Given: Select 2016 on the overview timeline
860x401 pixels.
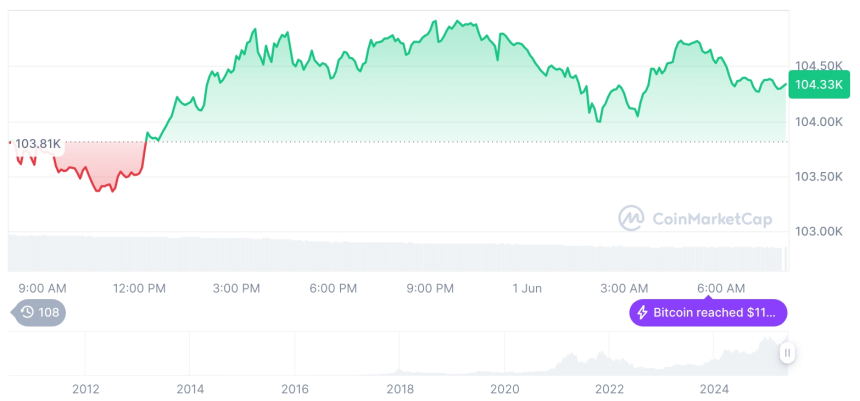Looking at the screenshot, I should (295, 389).
